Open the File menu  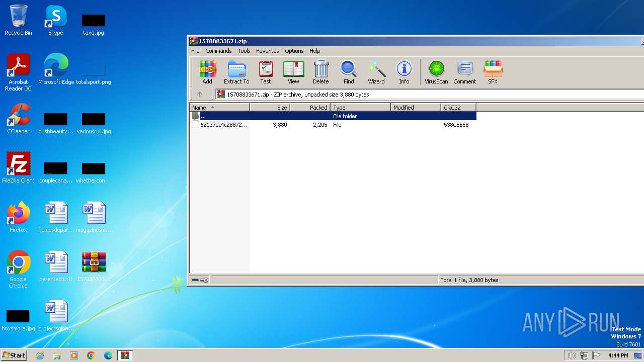coord(195,51)
